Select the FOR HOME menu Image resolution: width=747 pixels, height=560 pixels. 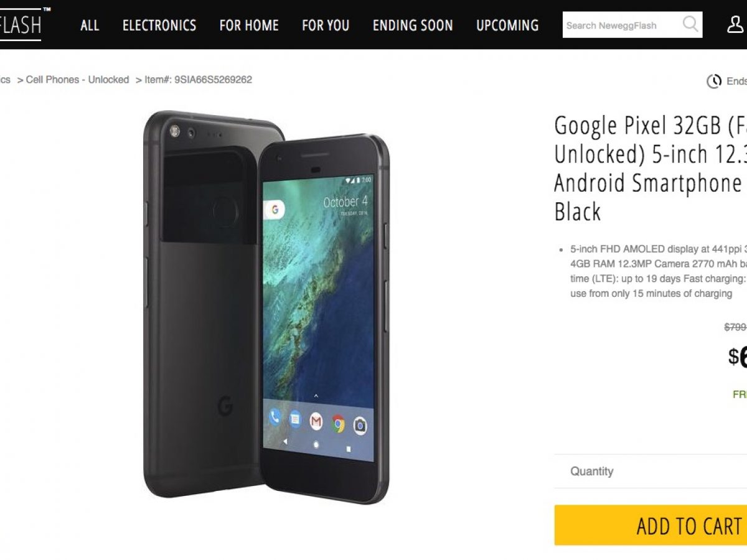[249, 26]
